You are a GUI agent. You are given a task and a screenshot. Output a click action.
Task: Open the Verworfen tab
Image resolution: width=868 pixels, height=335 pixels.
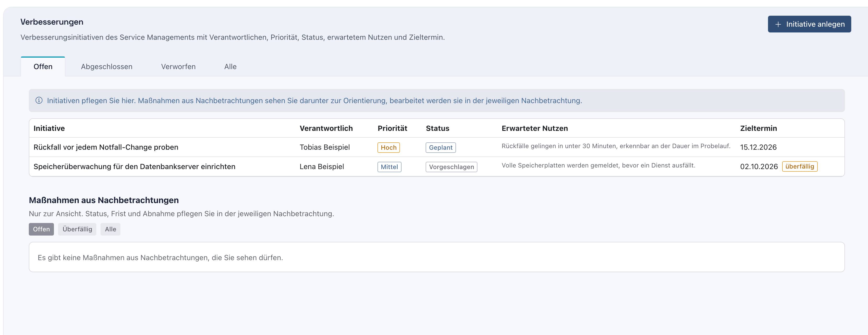[x=178, y=67]
